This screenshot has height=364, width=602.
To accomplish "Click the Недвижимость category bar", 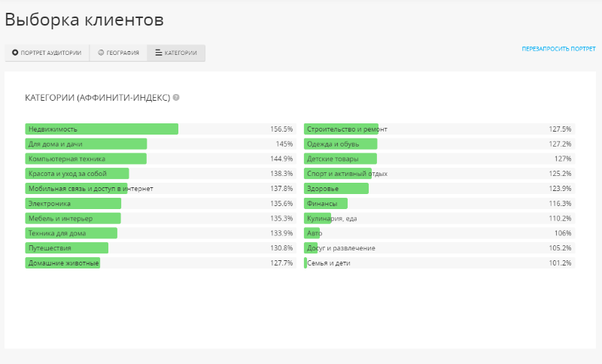I will 102,129.
